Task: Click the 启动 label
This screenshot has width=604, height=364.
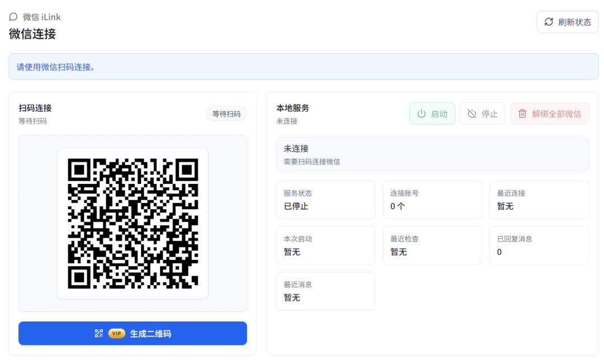Action: click(x=439, y=114)
